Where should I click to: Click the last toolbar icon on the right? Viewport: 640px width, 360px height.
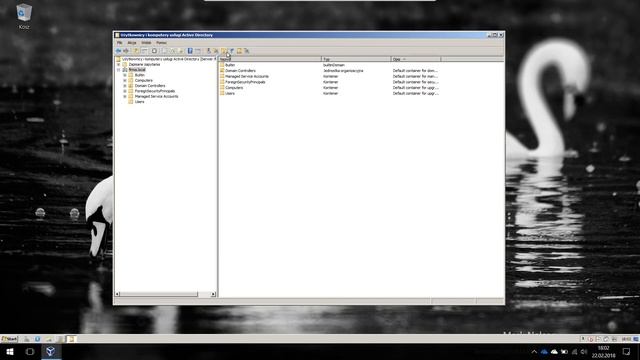247,51
